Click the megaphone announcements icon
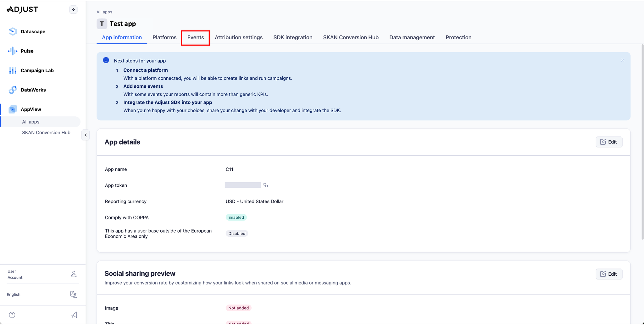Screen dimensions: 644x325 tap(74, 315)
